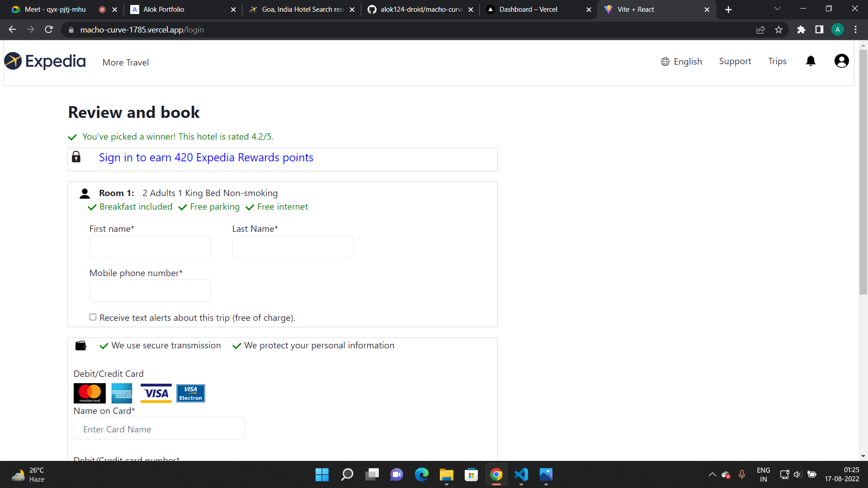This screenshot has width=868, height=488.
Task: Open Microsoft Edge from the taskbar
Action: pos(421,474)
